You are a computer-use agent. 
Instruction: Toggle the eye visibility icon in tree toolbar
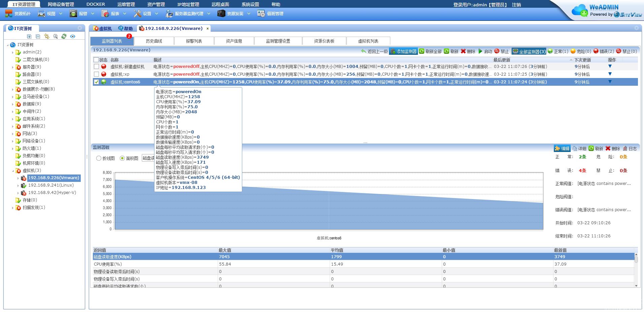pyautogui.click(x=73, y=36)
